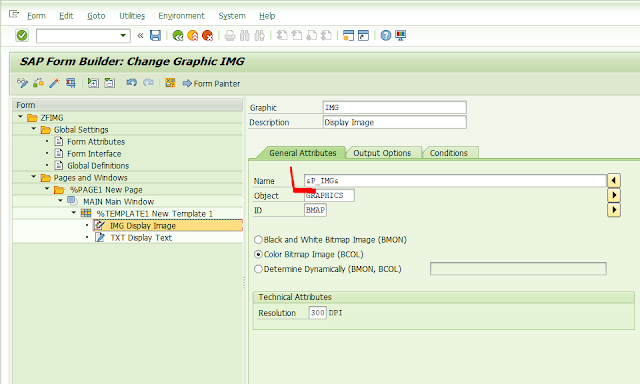Screen dimensions: 640x384
Task: Click the SAP system menu icon
Action: 14,15
